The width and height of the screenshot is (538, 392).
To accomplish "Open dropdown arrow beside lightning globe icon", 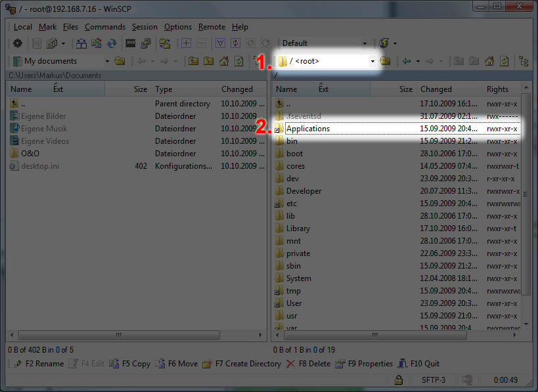I will [x=395, y=43].
